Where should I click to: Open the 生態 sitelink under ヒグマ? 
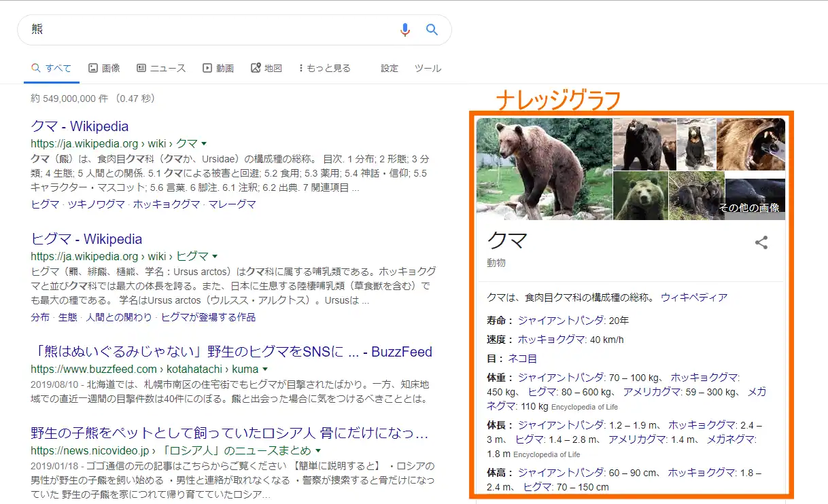point(67,317)
